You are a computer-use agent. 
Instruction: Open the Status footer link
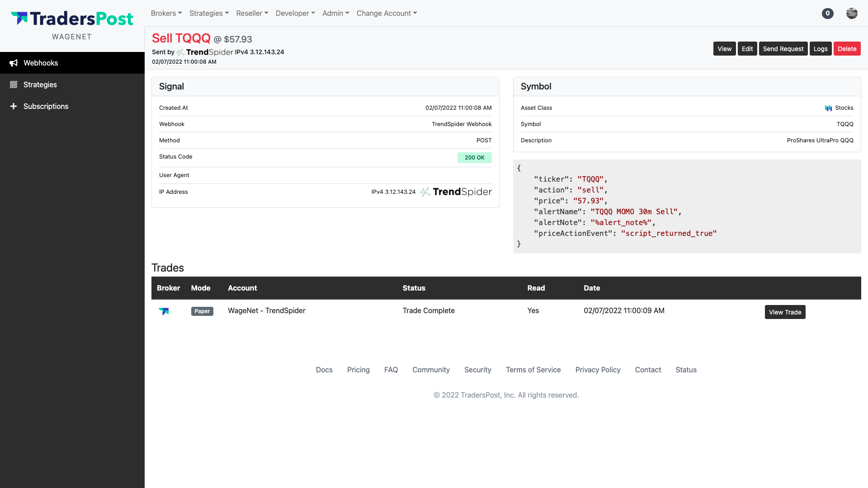pos(686,370)
